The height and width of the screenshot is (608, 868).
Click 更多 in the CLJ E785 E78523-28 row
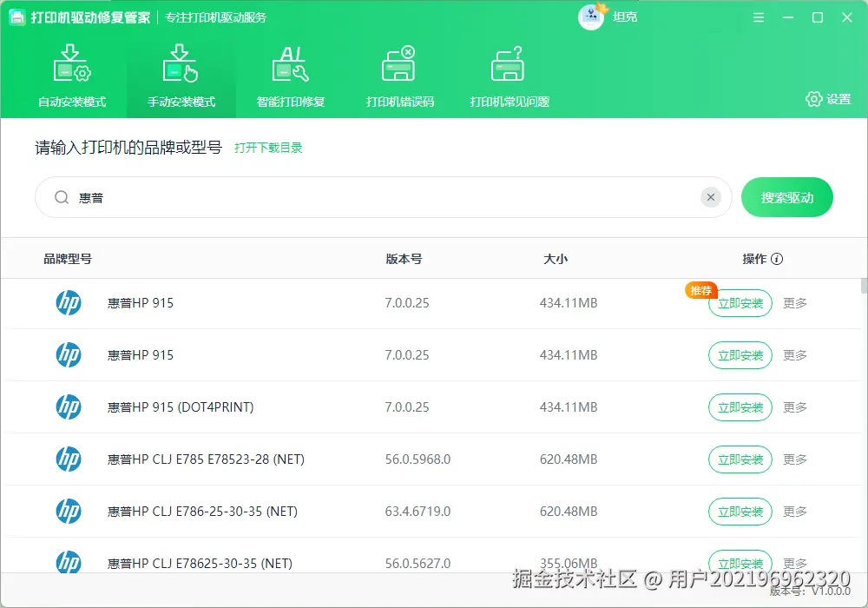(x=795, y=459)
